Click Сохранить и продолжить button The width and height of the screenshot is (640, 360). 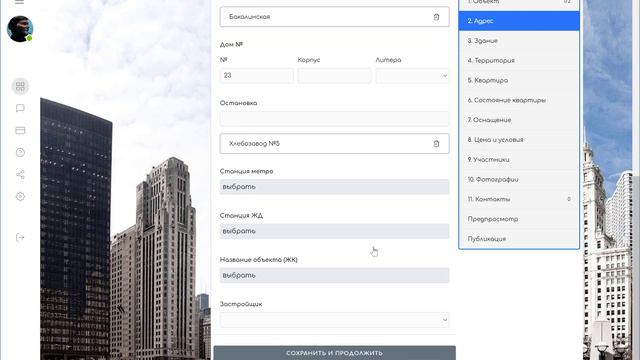click(x=334, y=353)
